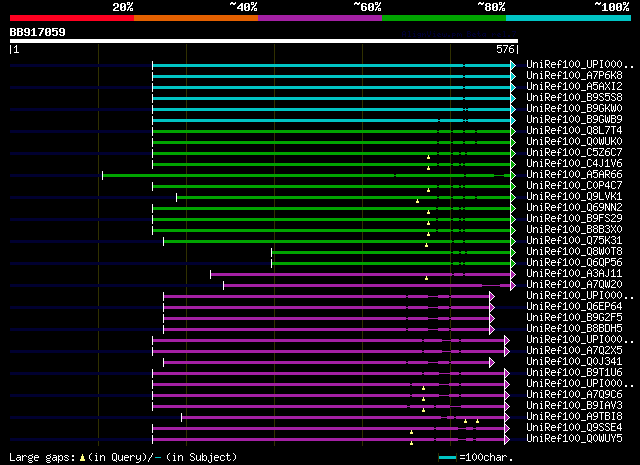Open the UniRef100_A9TBI8 hit label
The height and width of the screenshot is (465, 640).
point(574,417)
